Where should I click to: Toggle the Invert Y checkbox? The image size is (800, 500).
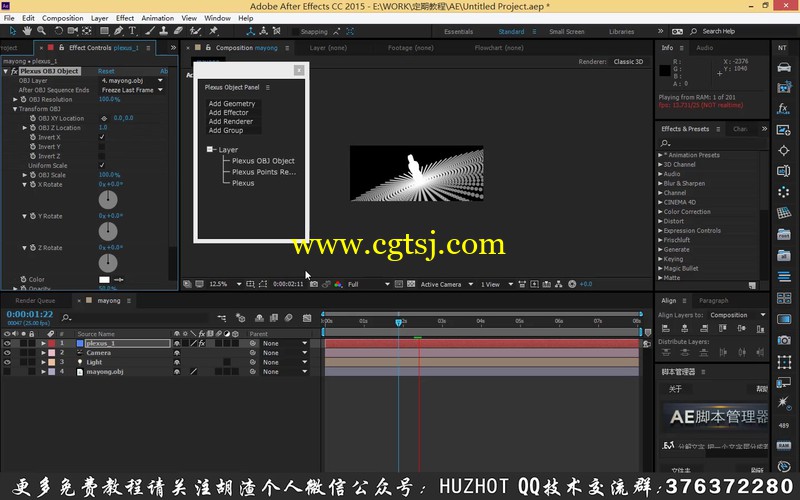pos(102,147)
